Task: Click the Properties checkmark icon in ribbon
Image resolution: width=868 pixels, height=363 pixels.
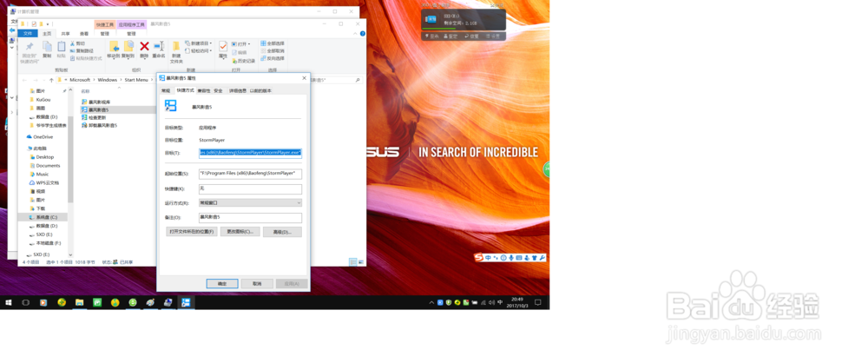Action: click(223, 47)
